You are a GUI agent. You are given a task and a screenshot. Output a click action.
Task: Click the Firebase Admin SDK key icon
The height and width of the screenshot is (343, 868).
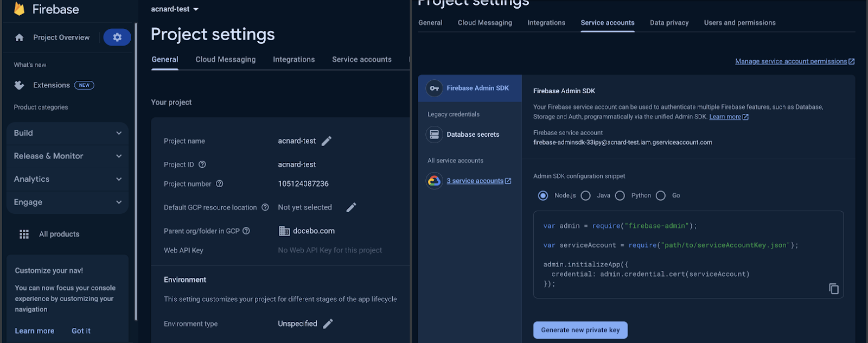[434, 88]
